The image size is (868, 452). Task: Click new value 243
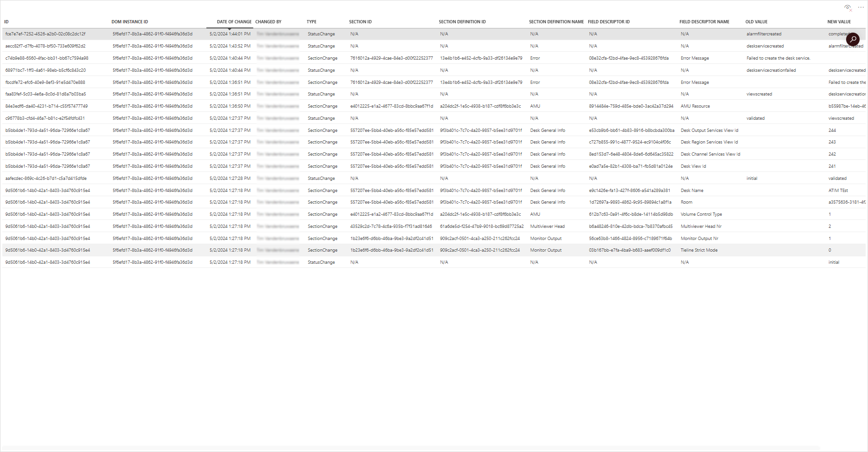coord(832,142)
